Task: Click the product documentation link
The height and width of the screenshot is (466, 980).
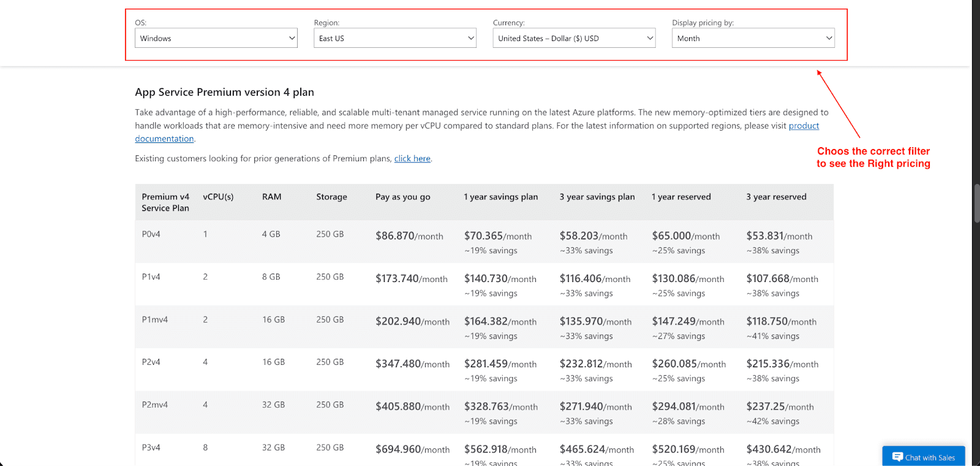Action: (x=803, y=126)
